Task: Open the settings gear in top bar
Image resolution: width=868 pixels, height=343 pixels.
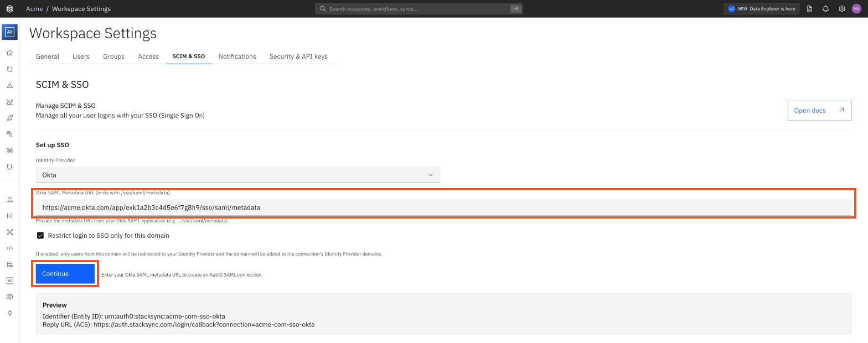Action: pos(842,9)
